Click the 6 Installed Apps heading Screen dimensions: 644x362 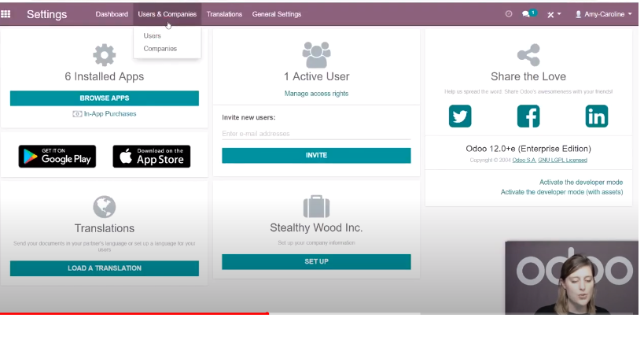tap(105, 76)
